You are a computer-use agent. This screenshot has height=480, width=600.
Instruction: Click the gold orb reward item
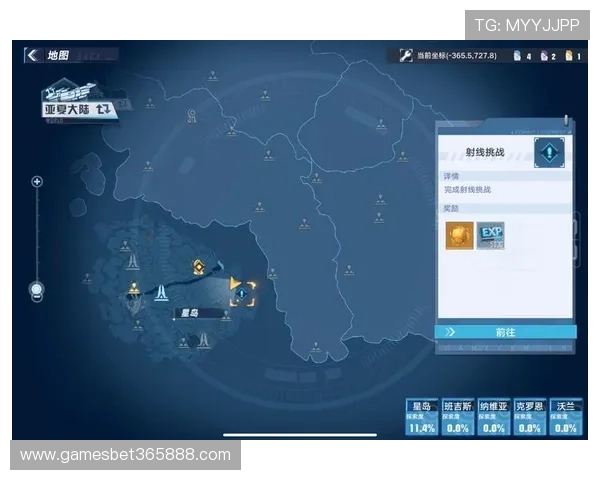[459, 235]
